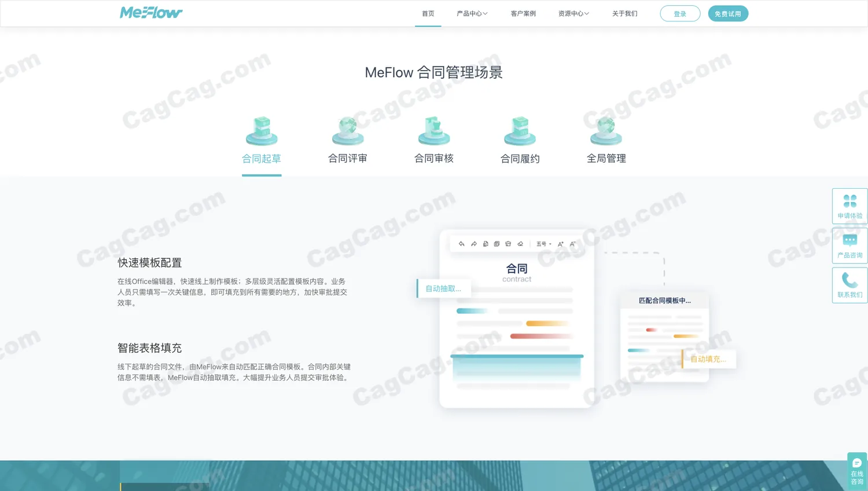This screenshot has height=491, width=868.
Task: Select the 合同审核 scenario icon
Action: [434, 131]
